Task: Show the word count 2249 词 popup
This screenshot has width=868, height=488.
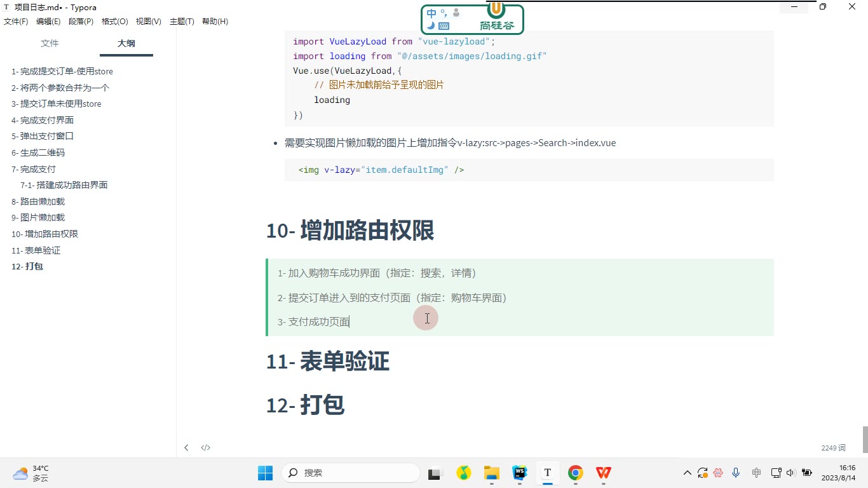Action: pyautogui.click(x=833, y=448)
